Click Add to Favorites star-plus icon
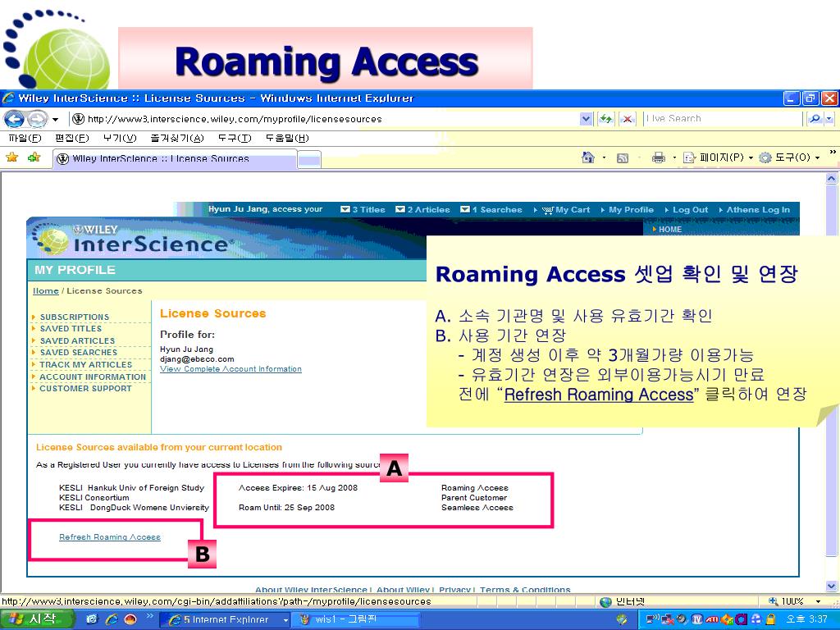The image size is (840, 630). (x=34, y=157)
